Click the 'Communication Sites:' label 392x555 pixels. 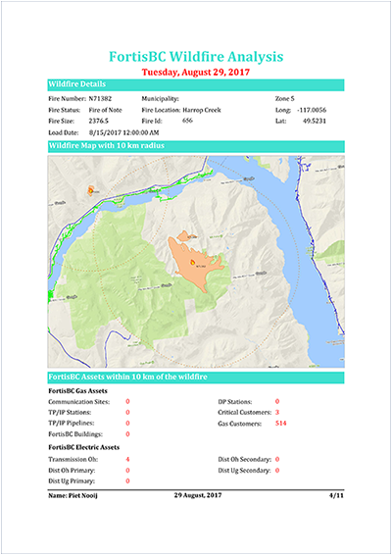coord(79,402)
